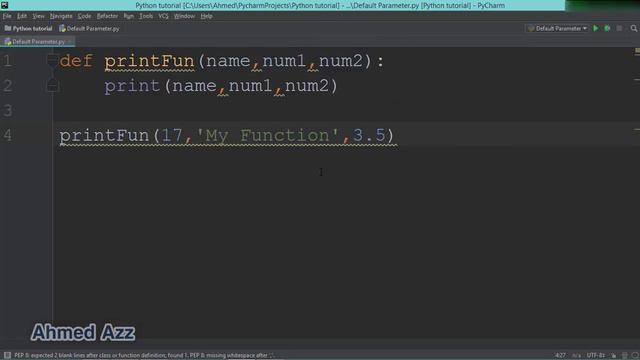Click the grey Stop button in toolbar

pos(619,28)
